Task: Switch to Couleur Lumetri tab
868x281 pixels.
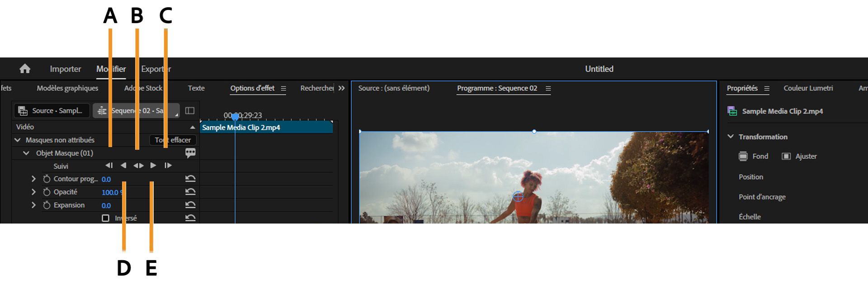Action: pos(808,88)
